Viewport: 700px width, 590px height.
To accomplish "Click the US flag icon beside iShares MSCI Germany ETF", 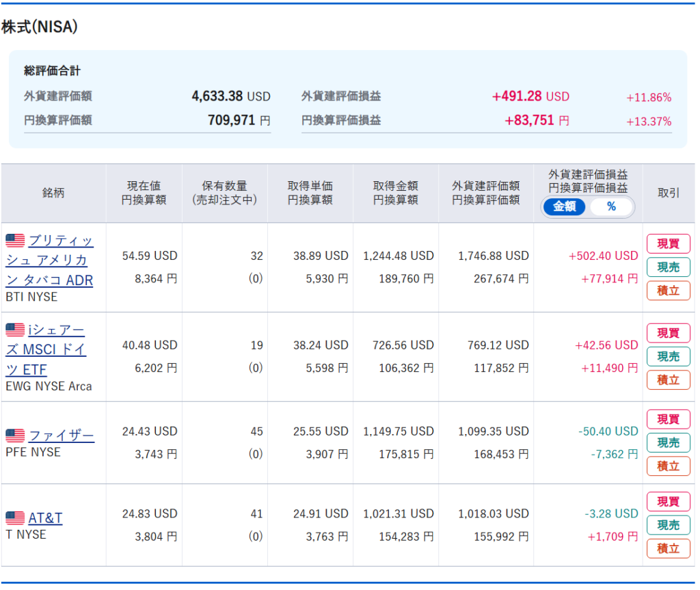I will (x=15, y=330).
